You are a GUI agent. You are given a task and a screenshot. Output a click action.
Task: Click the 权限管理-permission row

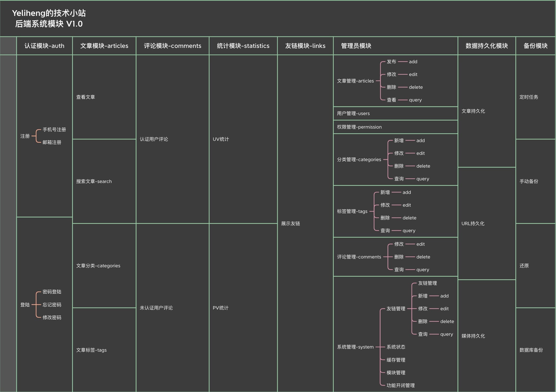[359, 127]
